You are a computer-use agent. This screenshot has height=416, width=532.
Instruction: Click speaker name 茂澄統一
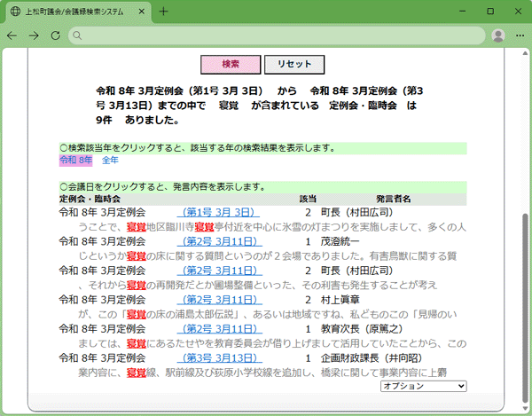pos(340,242)
